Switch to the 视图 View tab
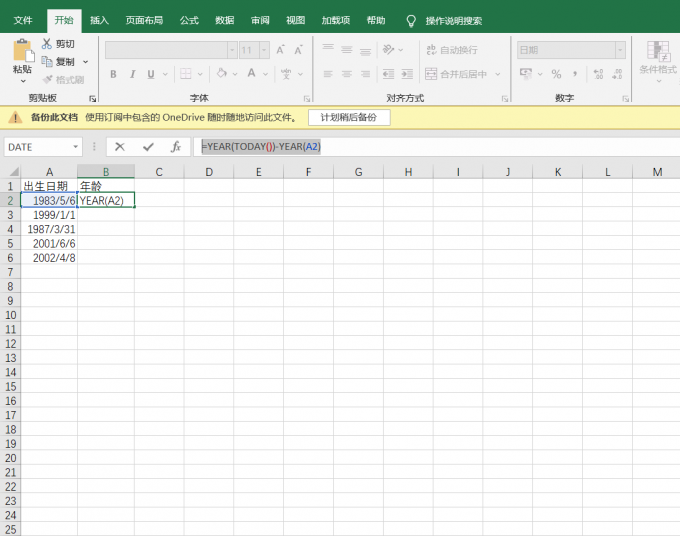 coord(295,20)
